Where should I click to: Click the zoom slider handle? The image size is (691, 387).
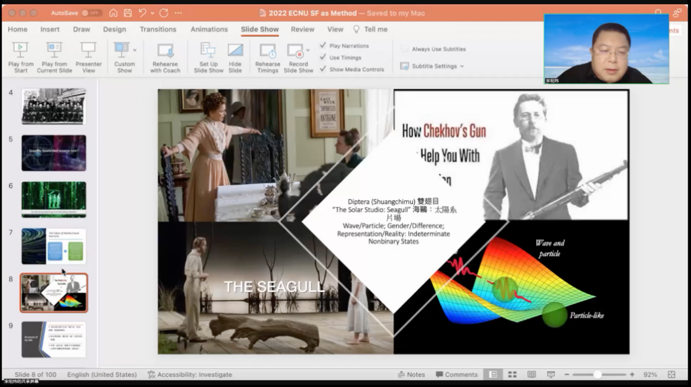(597, 374)
